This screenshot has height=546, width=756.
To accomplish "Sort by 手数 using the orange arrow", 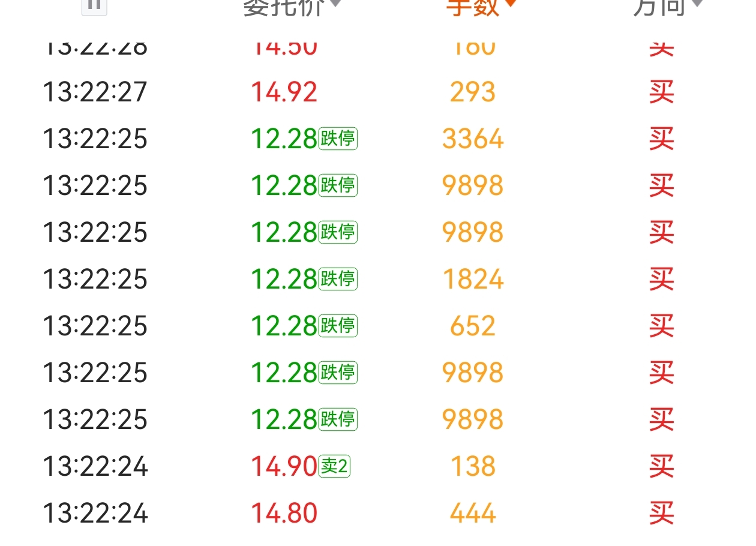I will (x=510, y=3).
